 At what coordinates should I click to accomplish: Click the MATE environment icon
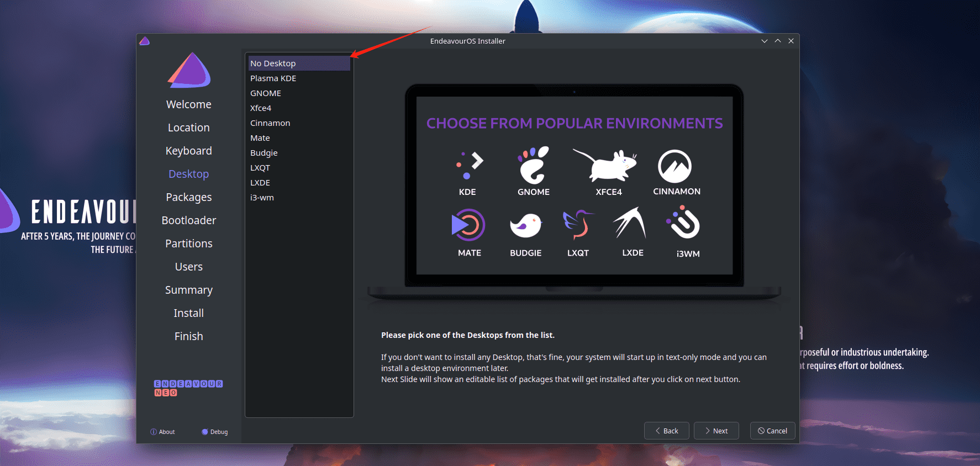468,225
